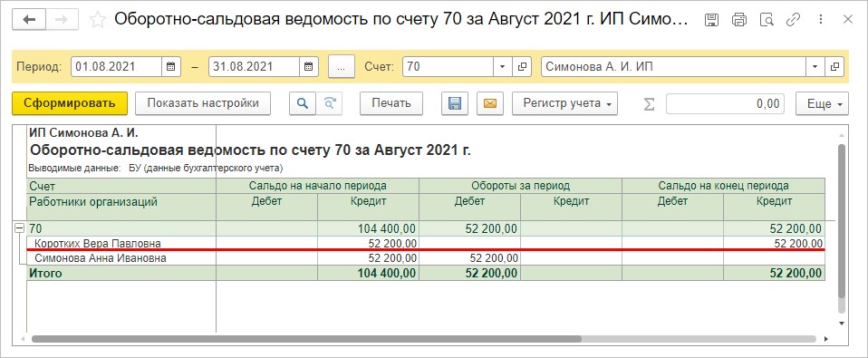Open the period start date calendar

click(171, 67)
